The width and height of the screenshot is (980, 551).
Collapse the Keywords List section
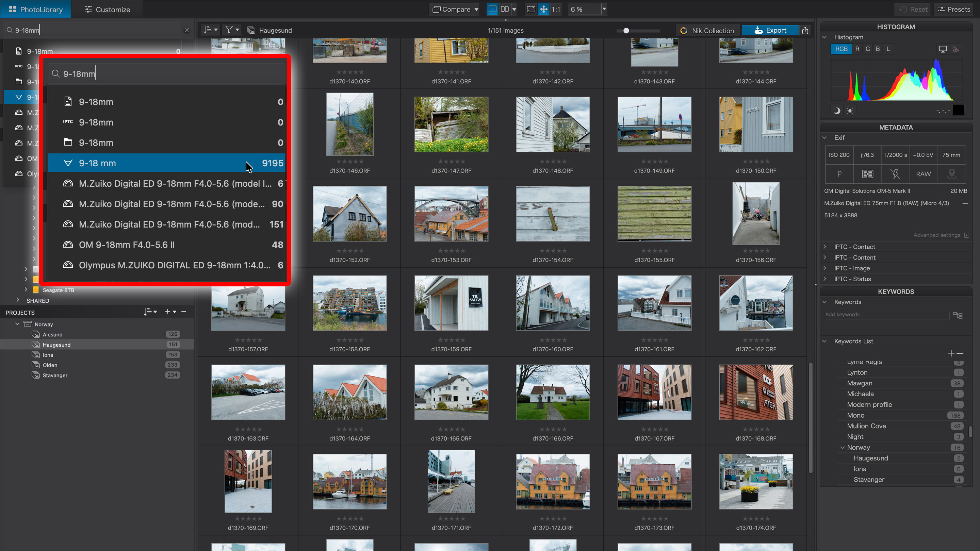824,341
